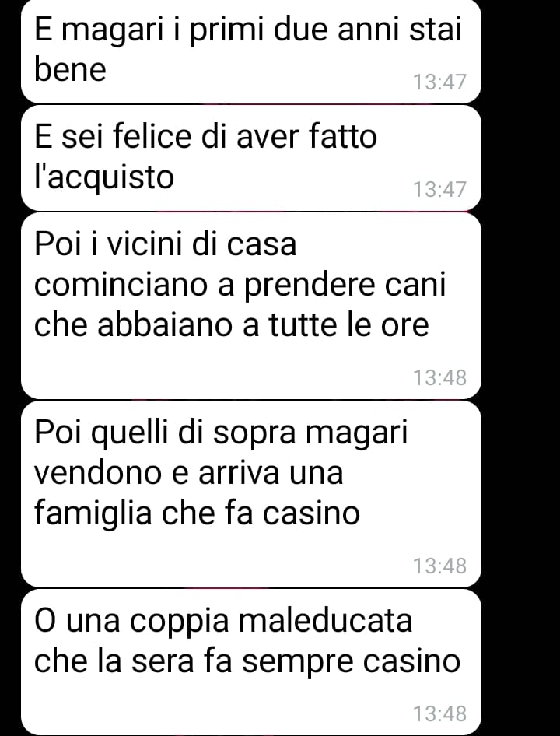Click the text 'che la sera fa sempre casino'

[247, 661]
